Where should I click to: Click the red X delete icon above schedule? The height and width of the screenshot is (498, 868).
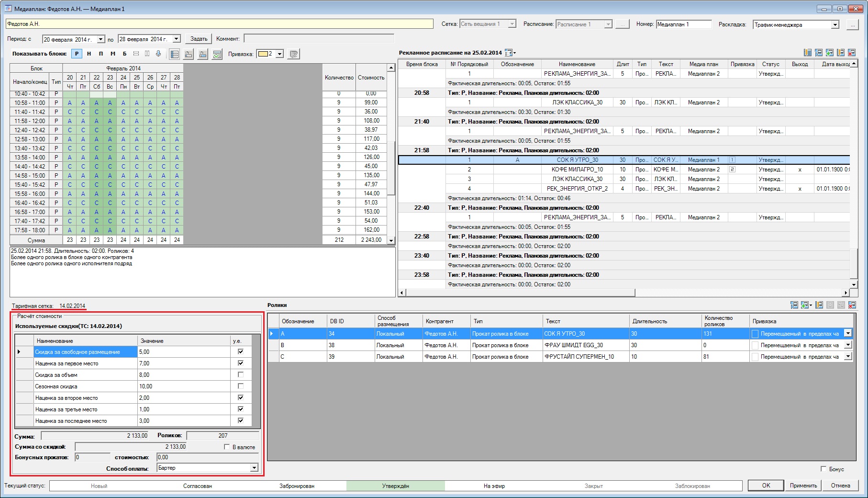pyautogui.click(x=852, y=53)
